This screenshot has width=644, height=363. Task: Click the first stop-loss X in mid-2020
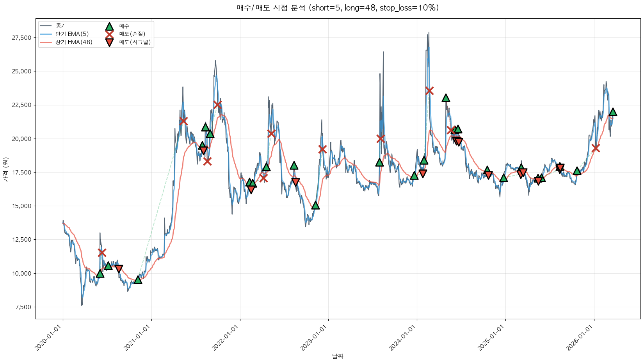(102, 253)
